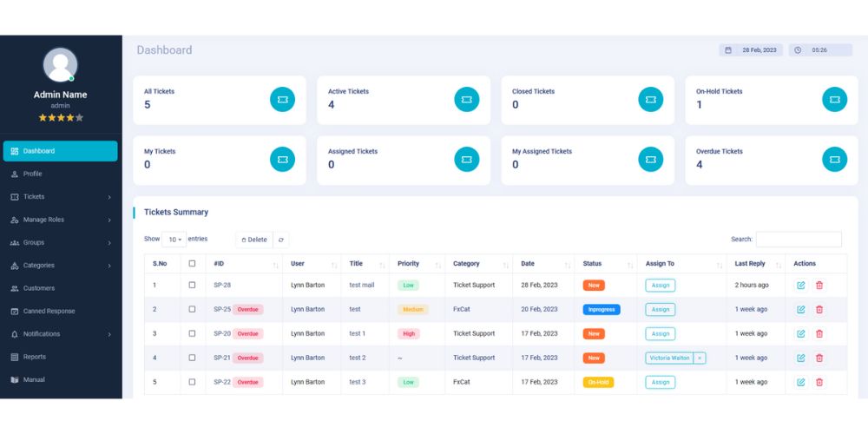The width and height of the screenshot is (868, 434).
Task: Click the Overdue Tickets card icon
Action: coord(834,160)
